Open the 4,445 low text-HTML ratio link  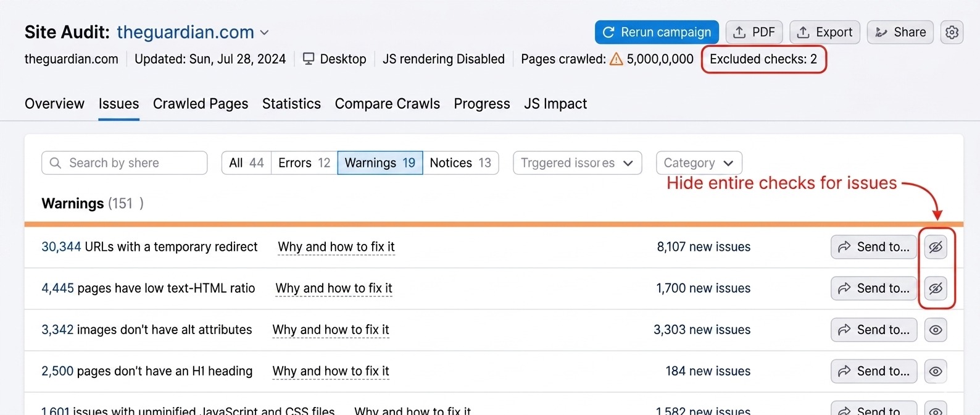57,288
